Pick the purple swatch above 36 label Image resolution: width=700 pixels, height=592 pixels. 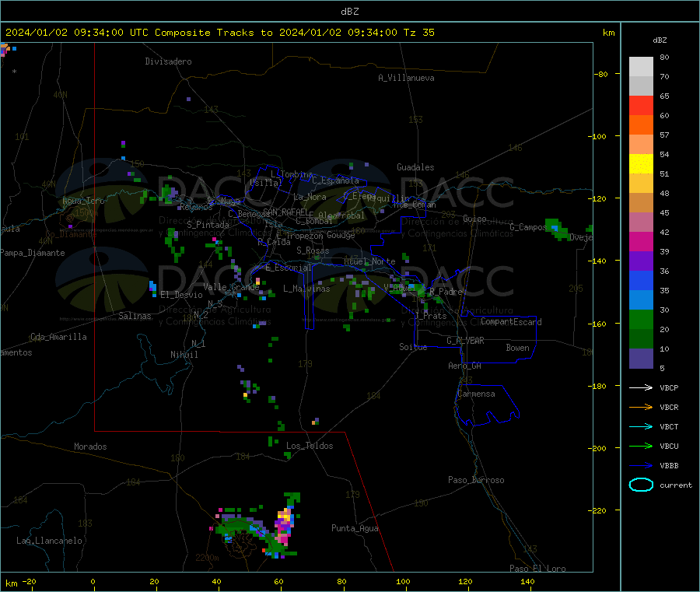(x=641, y=261)
